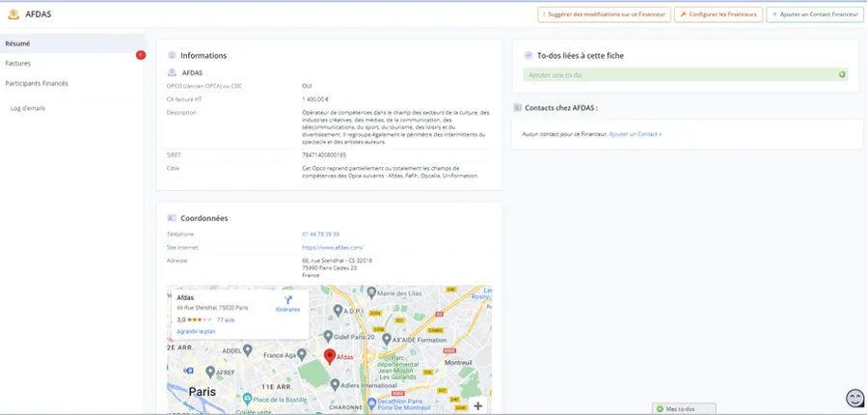Screen dimensions: 868x415
Task: Click the OUI value for OPCO
Action: [x=307, y=86]
